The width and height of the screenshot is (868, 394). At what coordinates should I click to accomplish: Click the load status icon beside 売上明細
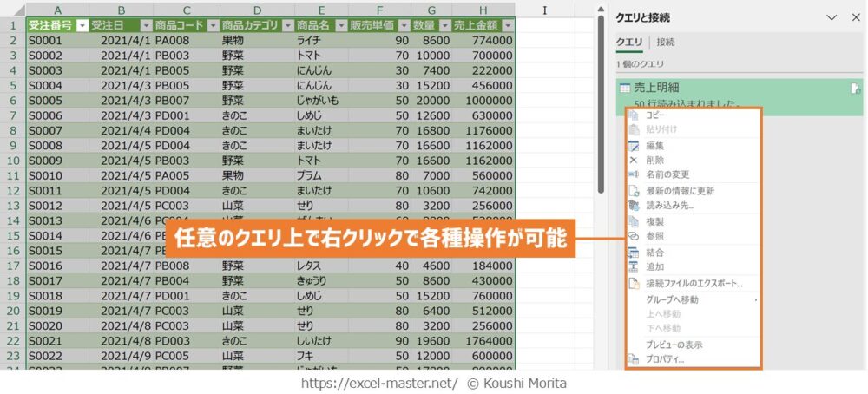855,89
